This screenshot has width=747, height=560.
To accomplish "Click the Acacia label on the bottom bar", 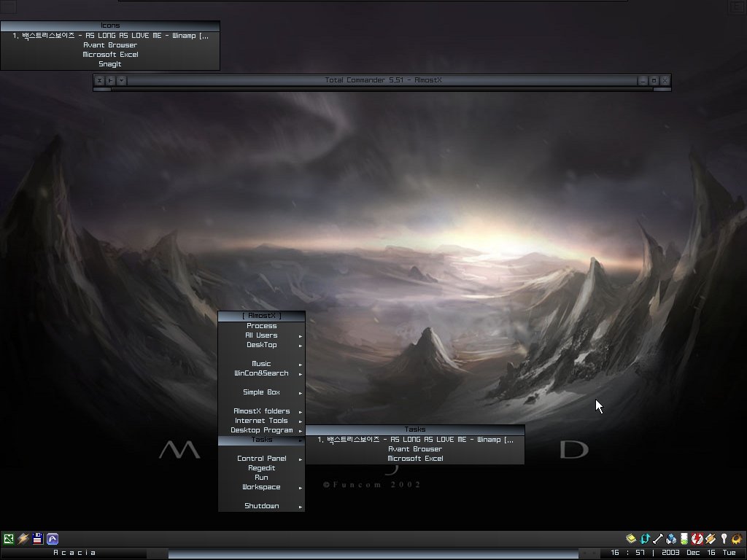I will 74,553.
